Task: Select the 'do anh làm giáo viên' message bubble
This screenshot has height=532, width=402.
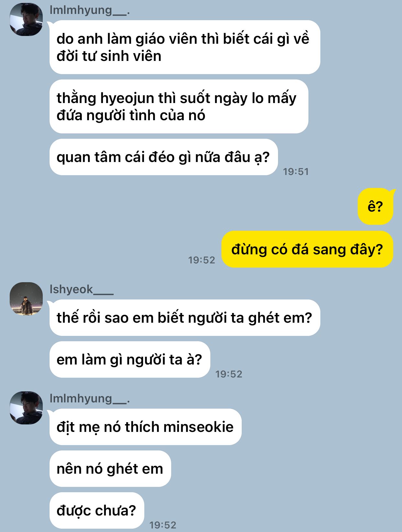Action: coord(185,47)
